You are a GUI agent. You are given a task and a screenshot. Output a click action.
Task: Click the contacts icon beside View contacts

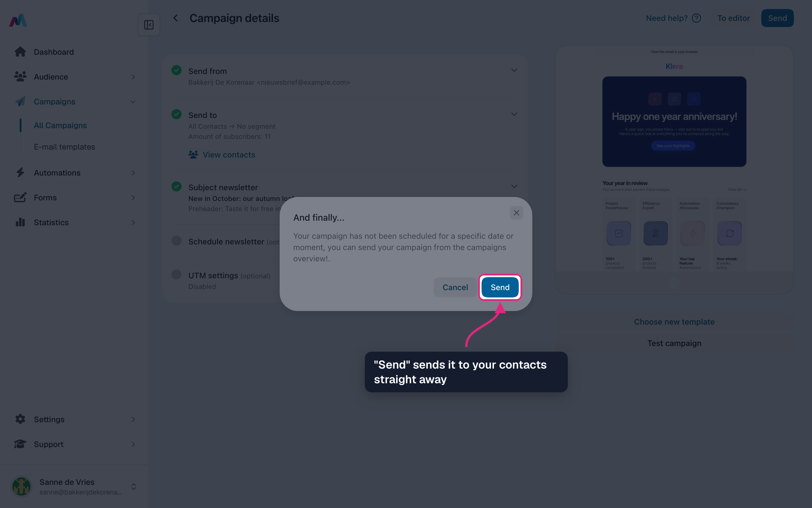pos(193,155)
